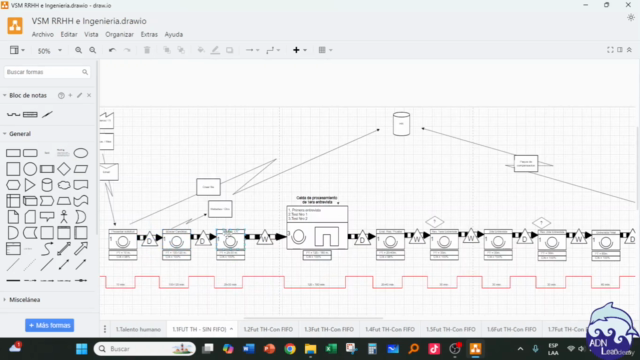Click the horizontal canvas scrollbar
This screenshot has height=360, width=640.
click(x=313, y=318)
